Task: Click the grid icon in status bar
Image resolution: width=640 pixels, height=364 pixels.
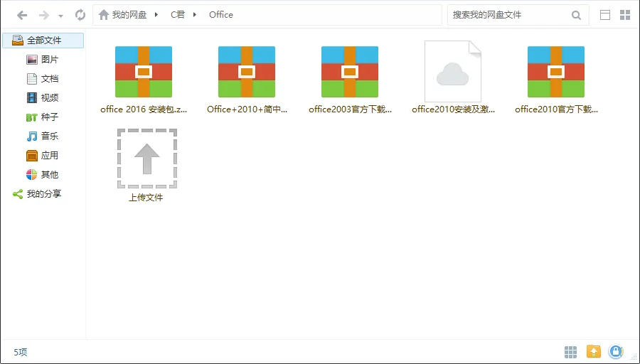Action: tap(570, 352)
